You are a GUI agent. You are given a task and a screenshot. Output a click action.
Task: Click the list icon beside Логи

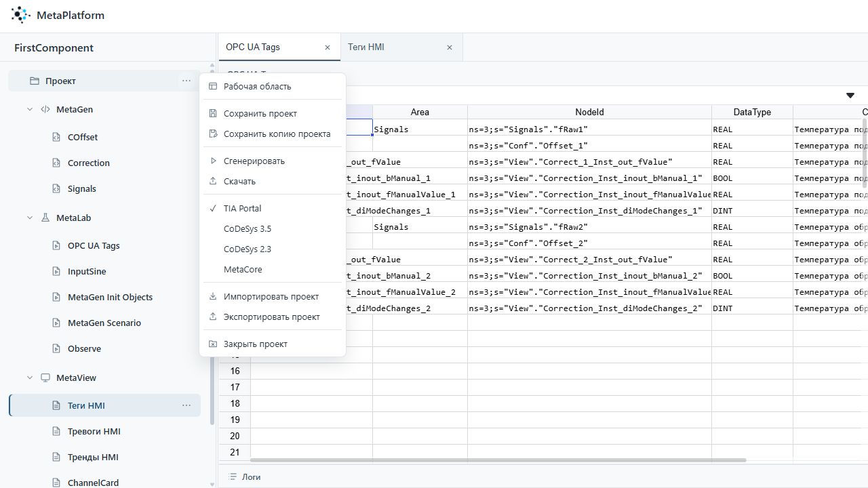coord(233,476)
